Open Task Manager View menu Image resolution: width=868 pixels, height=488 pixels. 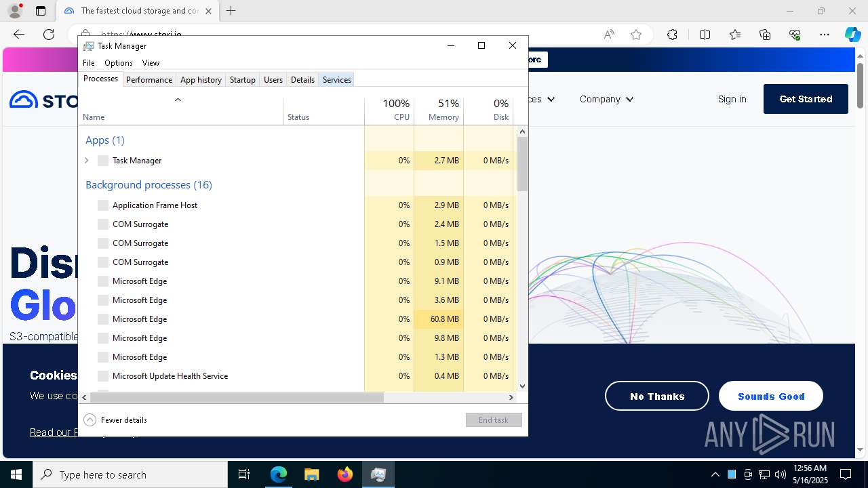tap(151, 63)
